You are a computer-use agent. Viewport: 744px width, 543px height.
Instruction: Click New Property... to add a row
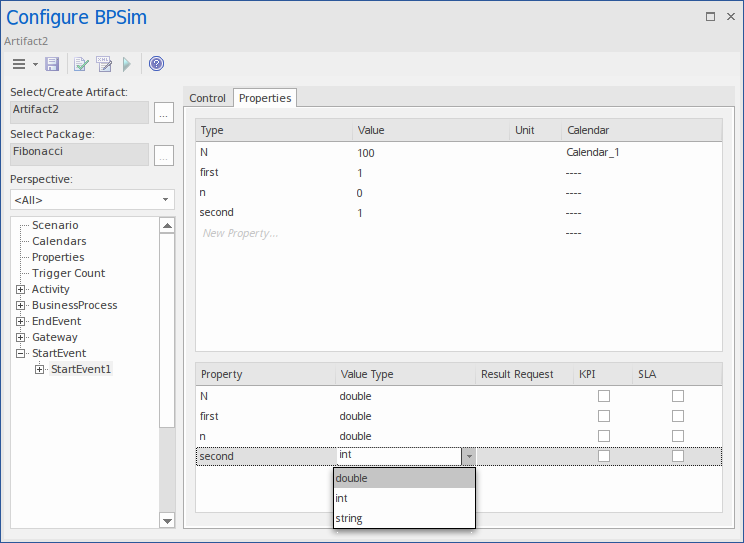point(240,233)
